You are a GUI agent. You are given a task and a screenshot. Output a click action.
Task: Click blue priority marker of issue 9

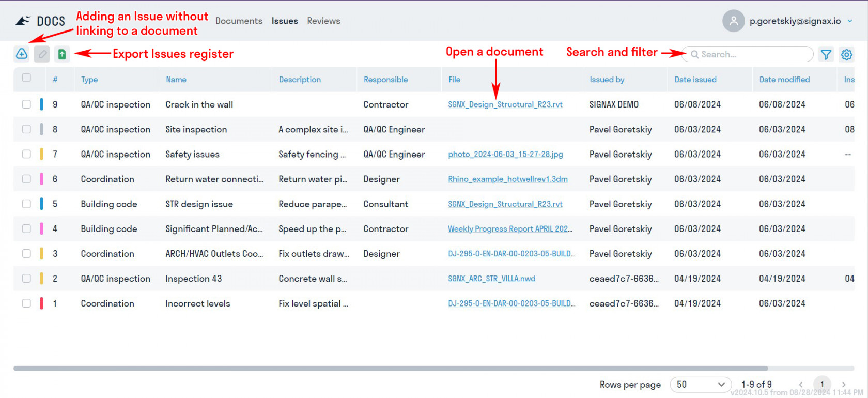click(41, 104)
